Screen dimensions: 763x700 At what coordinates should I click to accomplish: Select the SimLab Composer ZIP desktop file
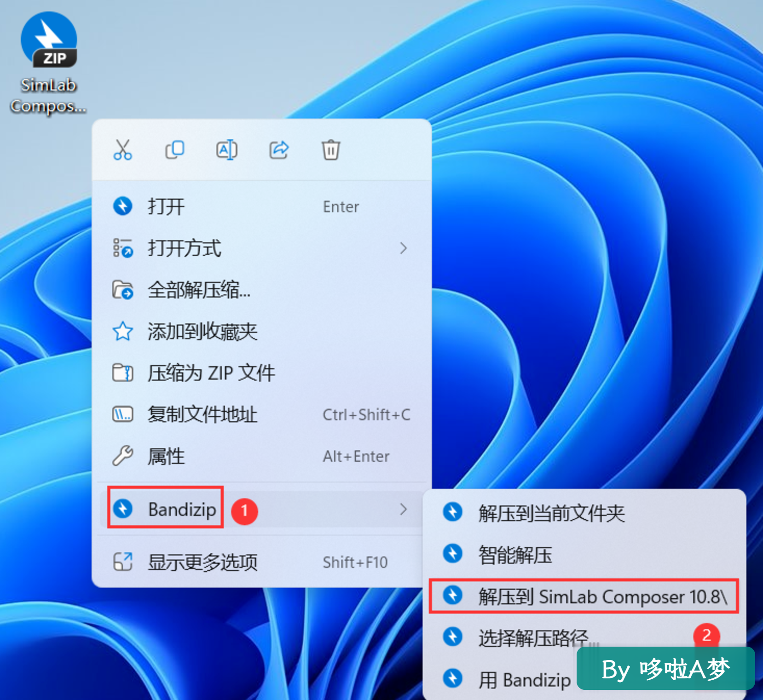click(48, 63)
